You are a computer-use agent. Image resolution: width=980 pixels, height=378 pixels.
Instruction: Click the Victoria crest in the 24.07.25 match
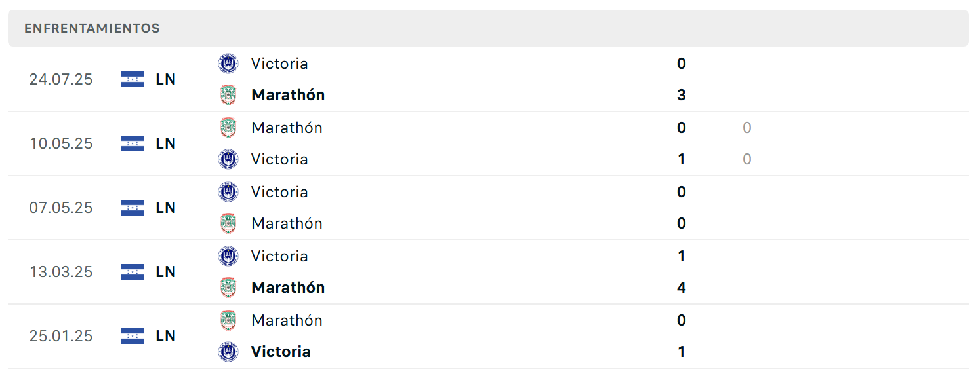[x=228, y=64]
